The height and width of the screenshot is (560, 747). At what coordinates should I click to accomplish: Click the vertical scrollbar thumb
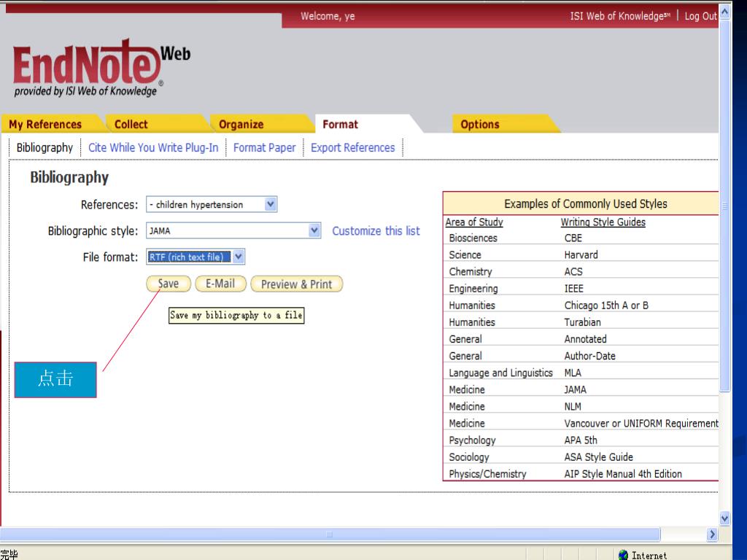(724, 206)
